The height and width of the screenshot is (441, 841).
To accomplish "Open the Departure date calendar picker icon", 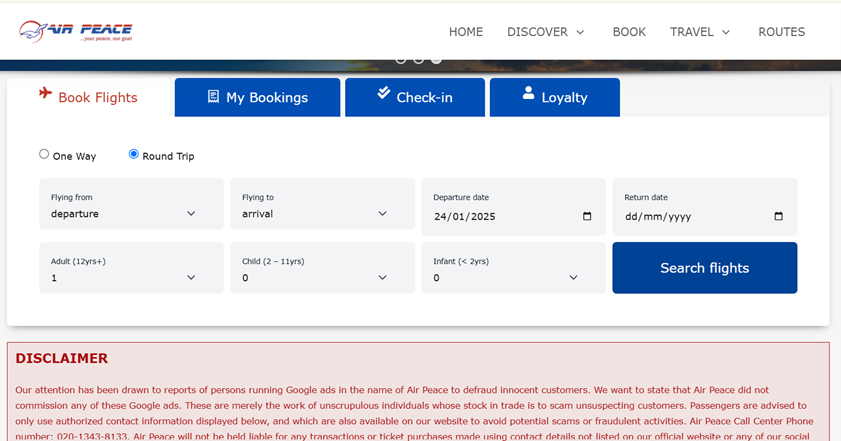I will click(x=587, y=216).
